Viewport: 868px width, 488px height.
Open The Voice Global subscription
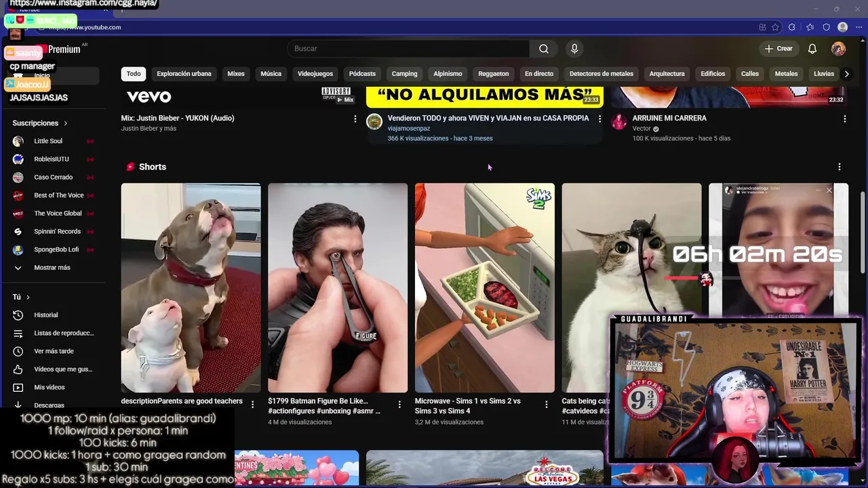tap(54, 213)
